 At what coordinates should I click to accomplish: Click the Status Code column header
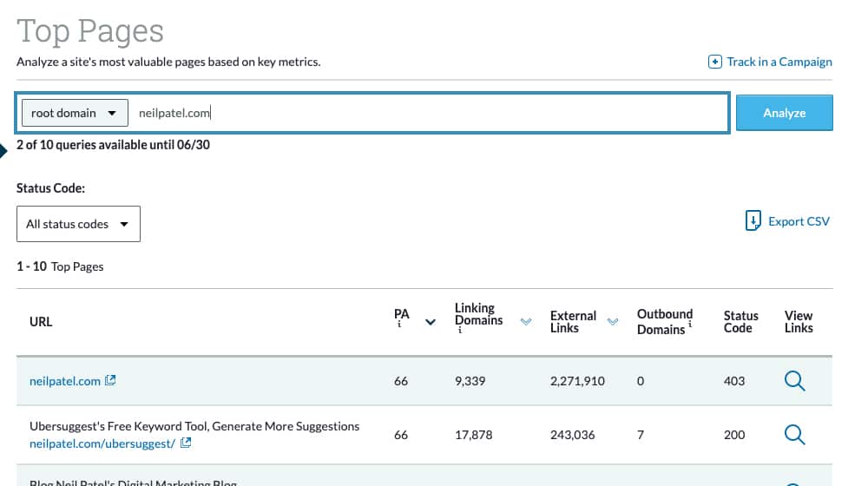pos(740,322)
